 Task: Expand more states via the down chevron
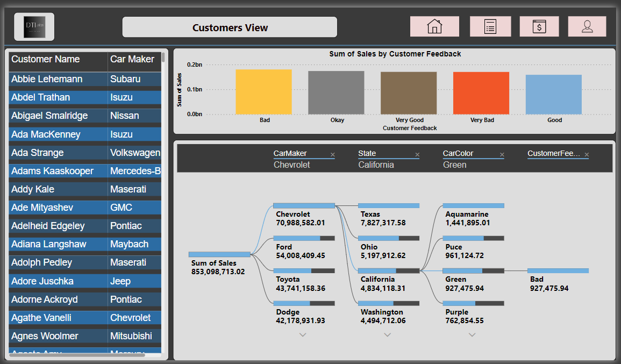[x=388, y=334]
